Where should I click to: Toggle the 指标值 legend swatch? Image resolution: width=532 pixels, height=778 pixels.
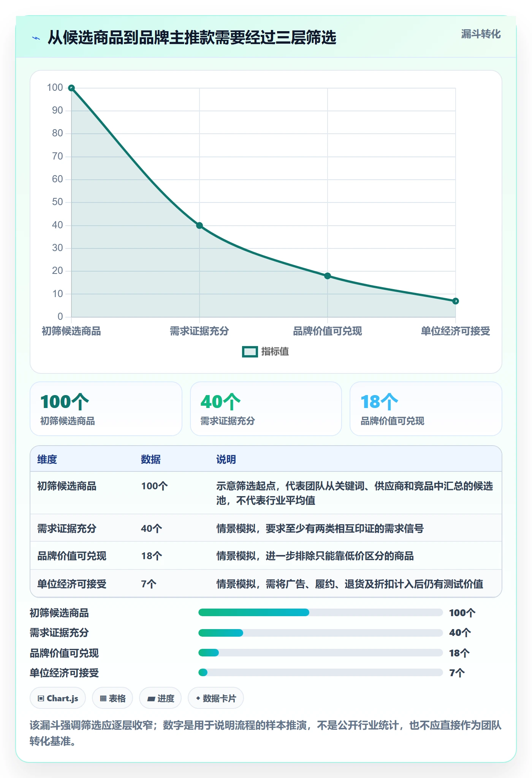[x=250, y=352]
